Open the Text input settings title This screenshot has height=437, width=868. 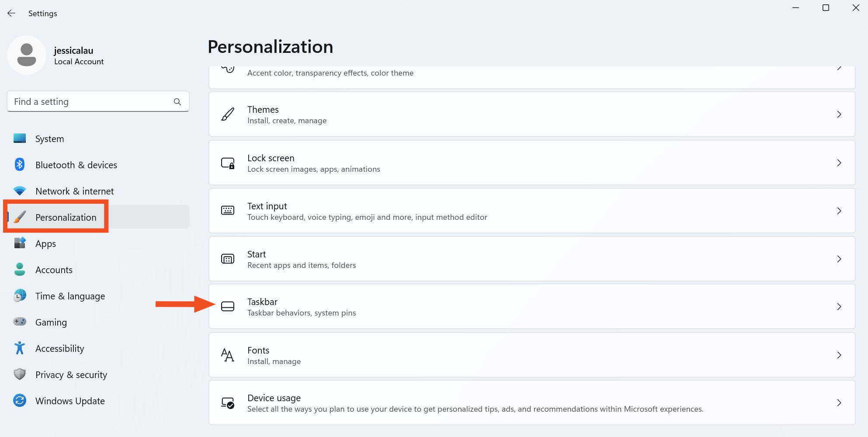(267, 206)
